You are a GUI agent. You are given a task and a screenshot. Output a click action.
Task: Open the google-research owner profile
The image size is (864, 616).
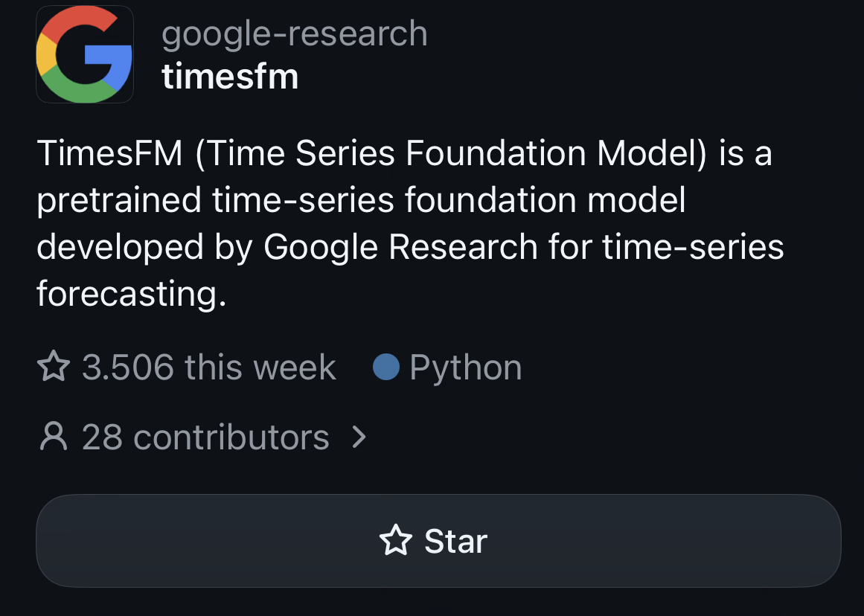tap(294, 34)
